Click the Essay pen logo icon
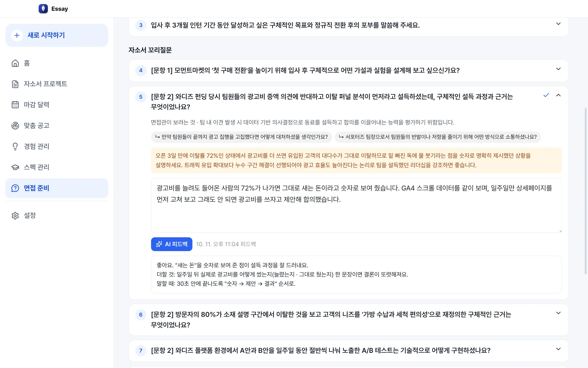588x368 pixels. point(43,9)
